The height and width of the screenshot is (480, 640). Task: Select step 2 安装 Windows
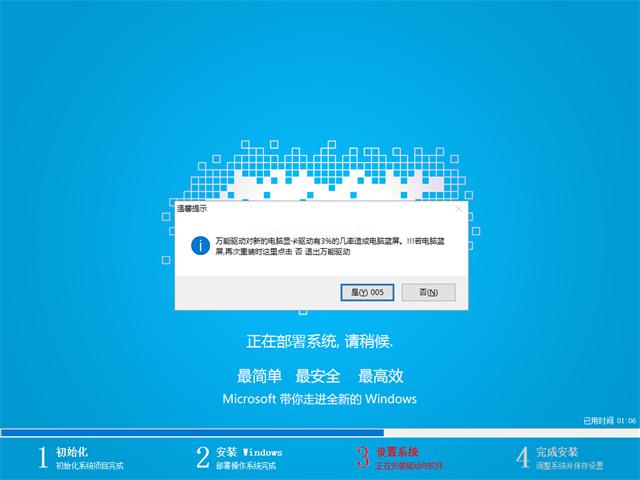click(x=239, y=458)
